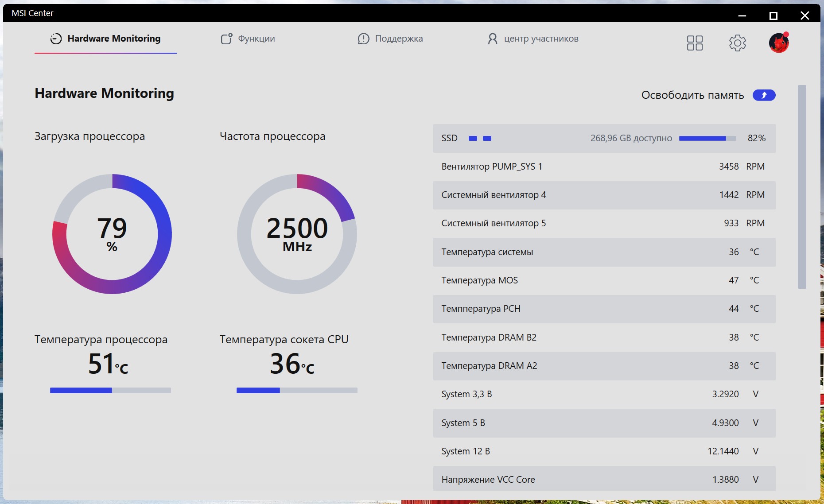The height and width of the screenshot is (504, 824).
Task: Click the Функции tab icon
Action: coord(226,39)
